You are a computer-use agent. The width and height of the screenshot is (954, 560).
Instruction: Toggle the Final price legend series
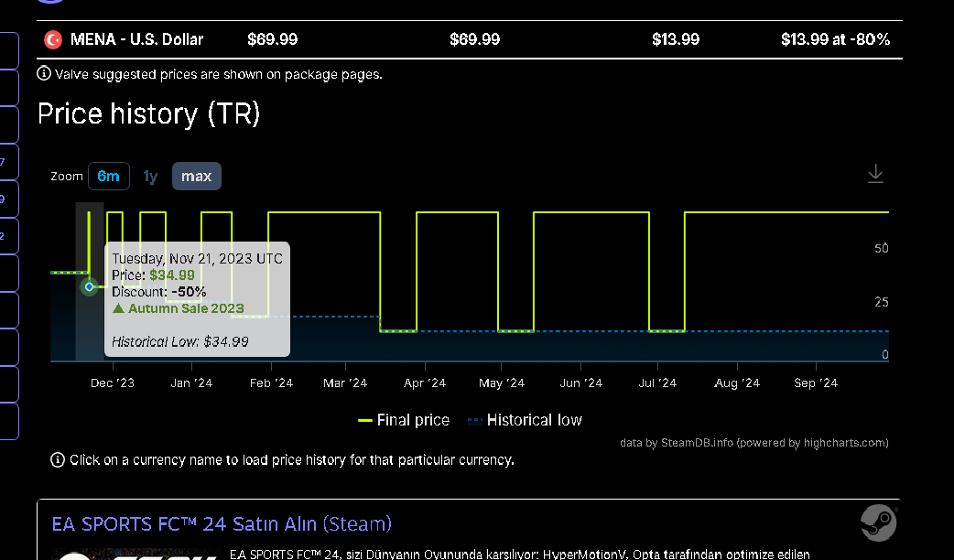coord(404,420)
